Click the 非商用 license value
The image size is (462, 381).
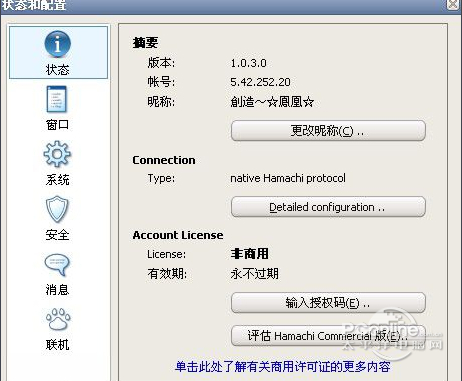pyautogui.click(x=249, y=254)
